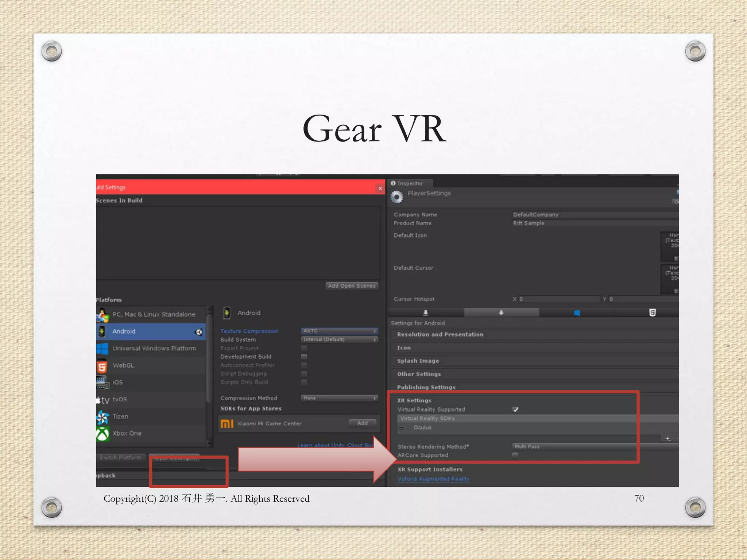Click Switch Platform button

tap(121, 458)
